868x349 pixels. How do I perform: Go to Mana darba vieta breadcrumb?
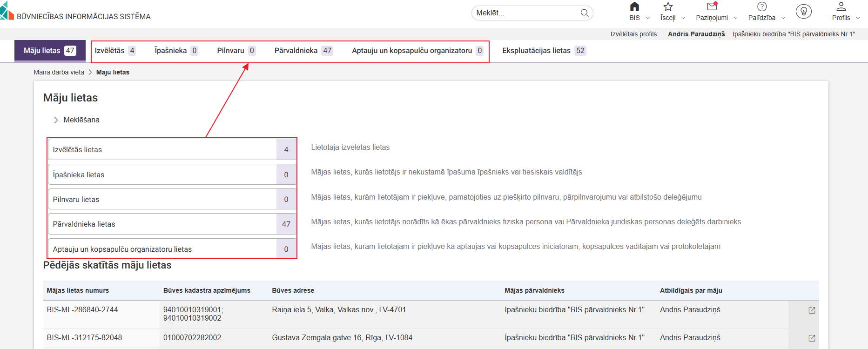[59, 72]
